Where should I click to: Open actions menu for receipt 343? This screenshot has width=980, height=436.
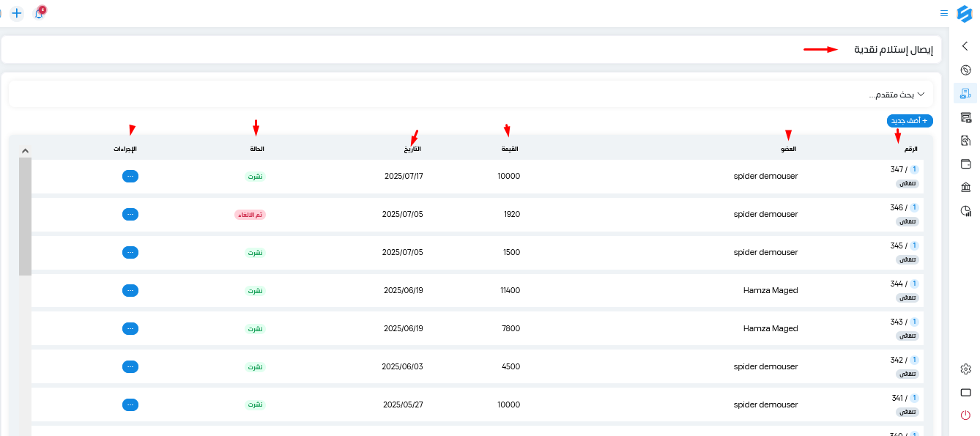(130, 328)
